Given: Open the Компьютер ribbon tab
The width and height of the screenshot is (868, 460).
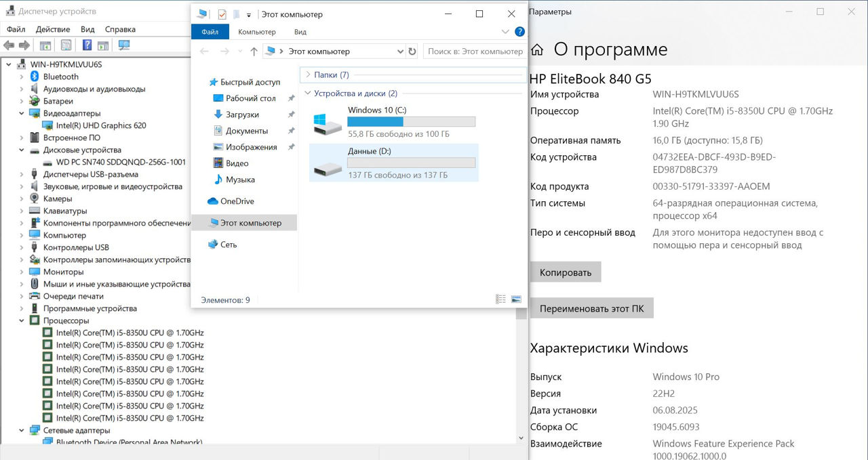Looking at the screenshot, I should click(256, 32).
